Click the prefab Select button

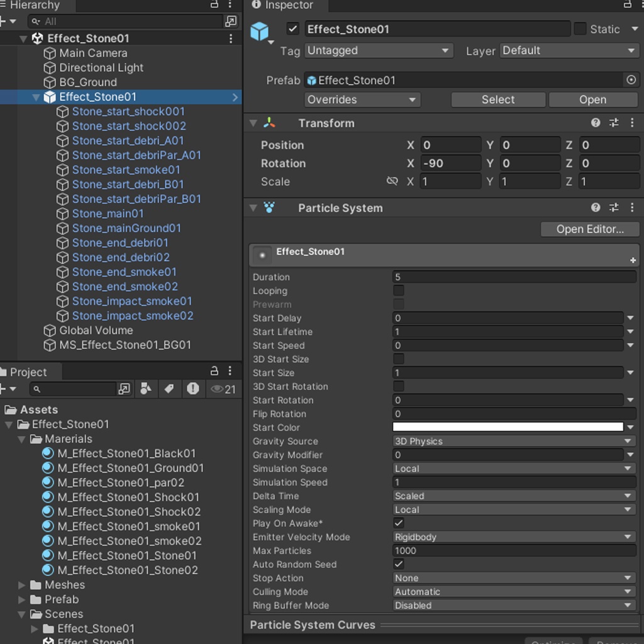click(497, 99)
